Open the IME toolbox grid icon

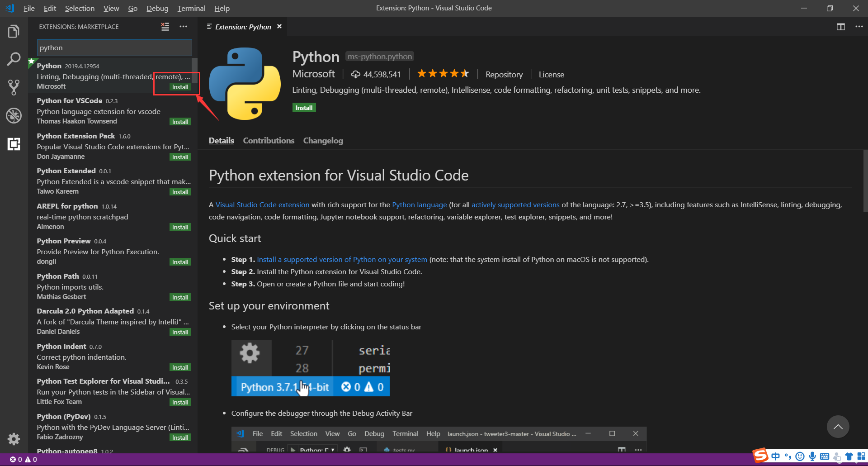click(x=861, y=456)
